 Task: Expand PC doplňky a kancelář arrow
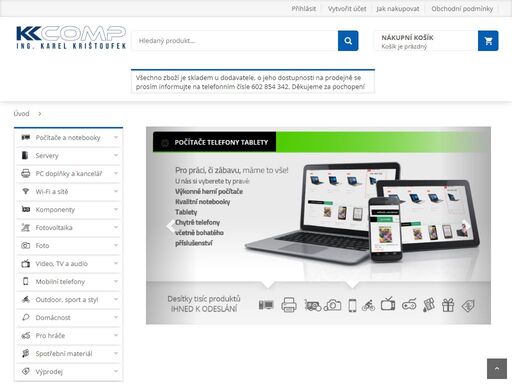pos(116,173)
